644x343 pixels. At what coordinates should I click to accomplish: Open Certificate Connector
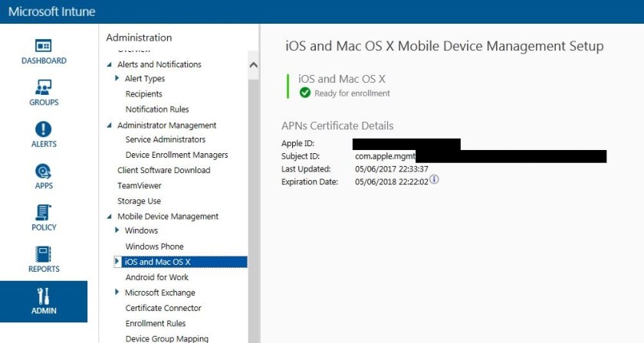163,308
